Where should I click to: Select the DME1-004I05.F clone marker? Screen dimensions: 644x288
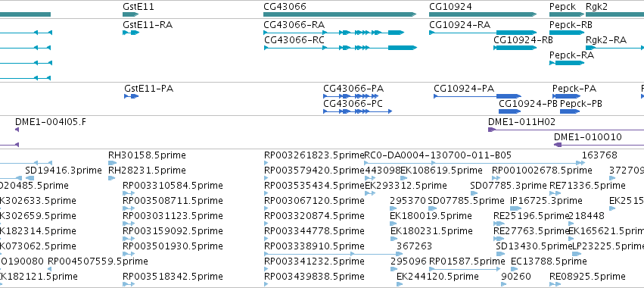(17, 130)
